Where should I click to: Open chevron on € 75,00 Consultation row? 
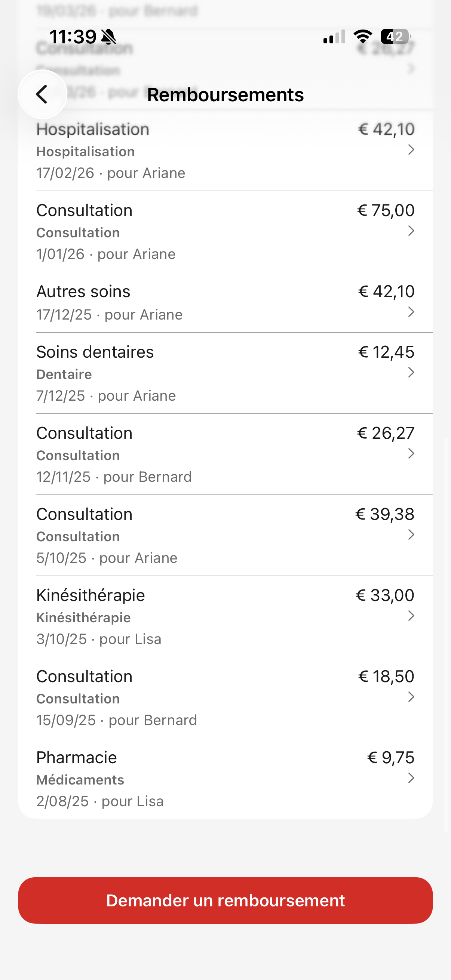click(411, 231)
